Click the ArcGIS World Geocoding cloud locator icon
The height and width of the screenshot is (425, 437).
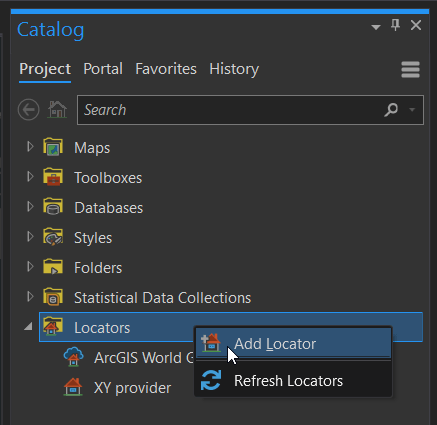coord(73,357)
